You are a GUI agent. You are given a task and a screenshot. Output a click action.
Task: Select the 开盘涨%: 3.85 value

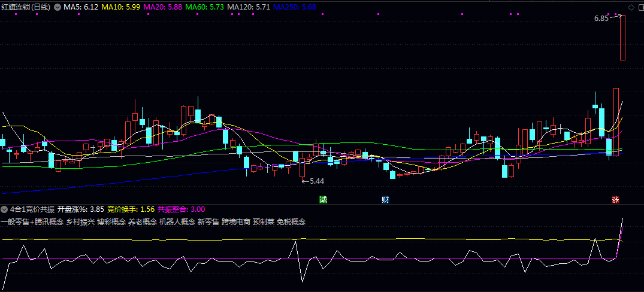[x=81, y=209]
